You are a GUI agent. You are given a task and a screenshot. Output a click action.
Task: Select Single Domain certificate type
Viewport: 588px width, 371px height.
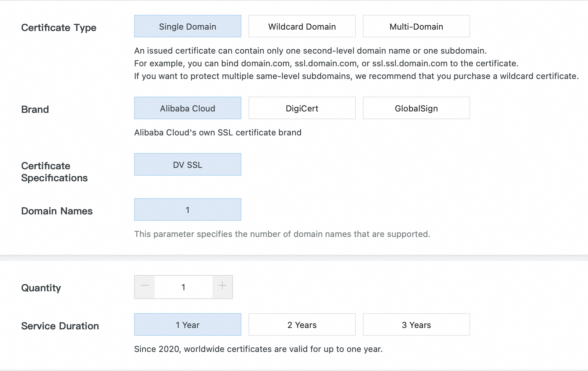click(x=187, y=26)
